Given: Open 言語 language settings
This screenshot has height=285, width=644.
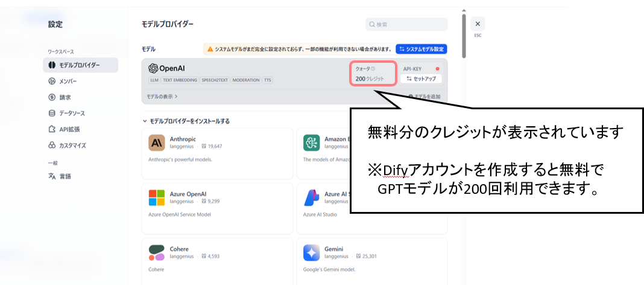Looking at the screenshot, I should pos(65,176).
